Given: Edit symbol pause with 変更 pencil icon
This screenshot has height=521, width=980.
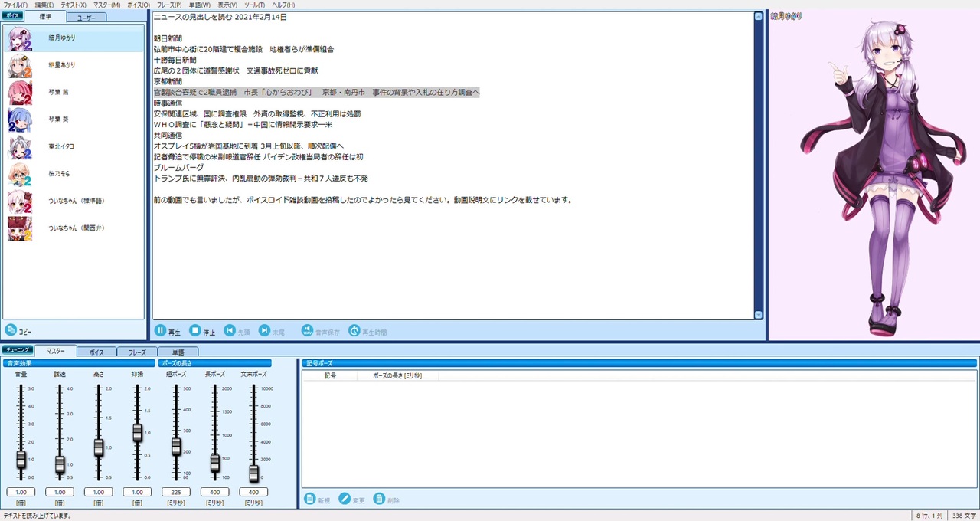Looking at the screenshot, I should (x=345, y=499).
